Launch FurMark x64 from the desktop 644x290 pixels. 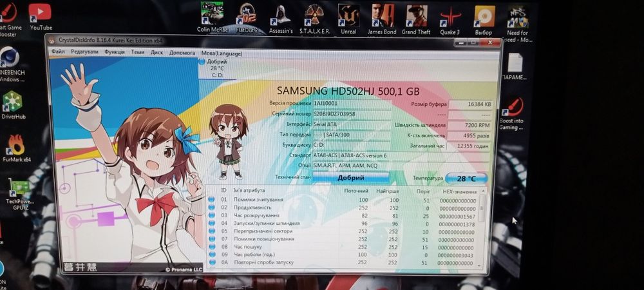click(x=17, y=148)
